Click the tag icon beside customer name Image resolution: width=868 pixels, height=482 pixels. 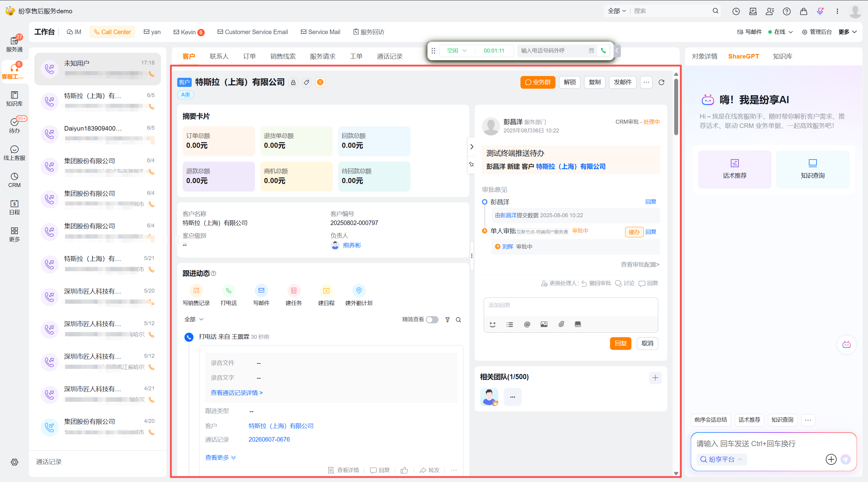coord(306,82)
